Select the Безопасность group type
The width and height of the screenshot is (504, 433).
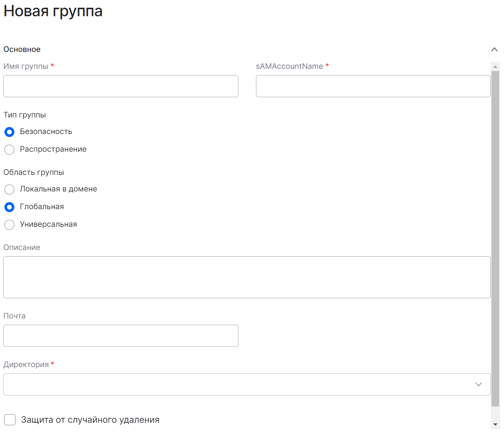click(10, 132)
